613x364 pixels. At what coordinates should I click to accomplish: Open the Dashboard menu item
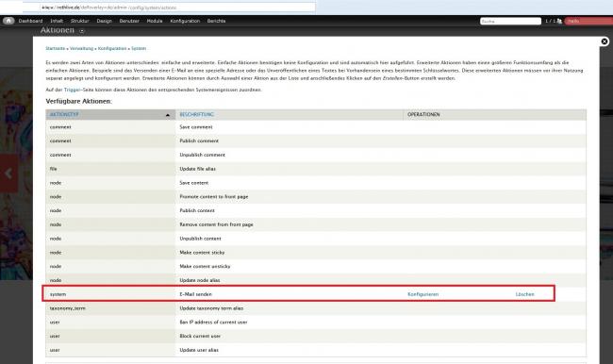click(x=30, y=21)
